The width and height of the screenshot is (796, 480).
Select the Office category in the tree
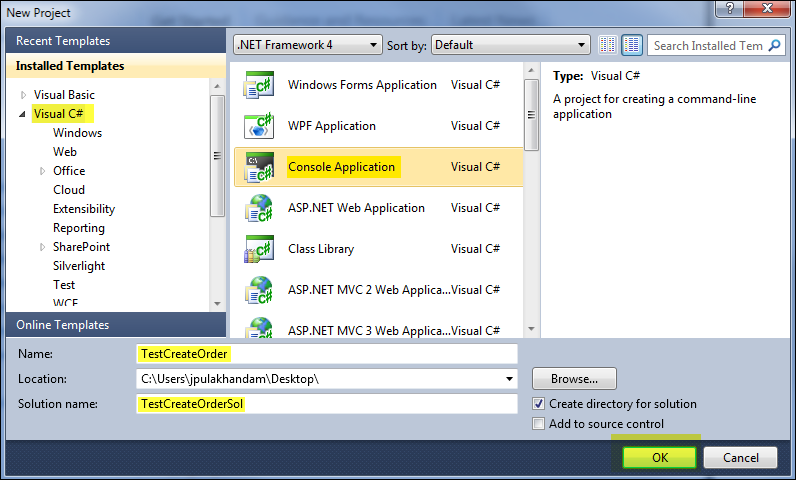pos(69,171)
